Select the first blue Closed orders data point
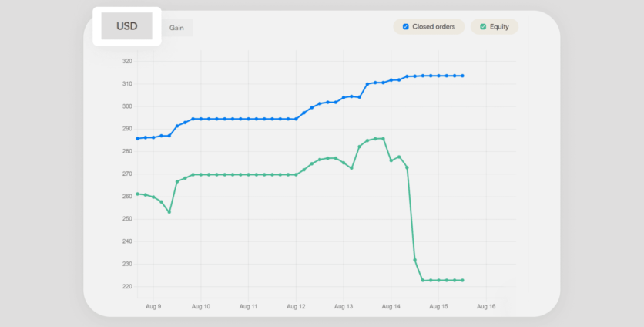This screenshot has width=644, height=327. (138, 139)
